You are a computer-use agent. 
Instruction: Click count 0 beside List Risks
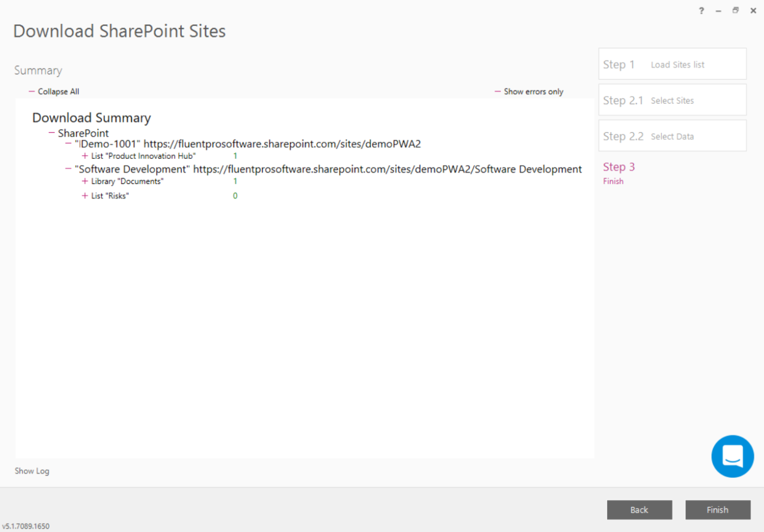(235, 196)
